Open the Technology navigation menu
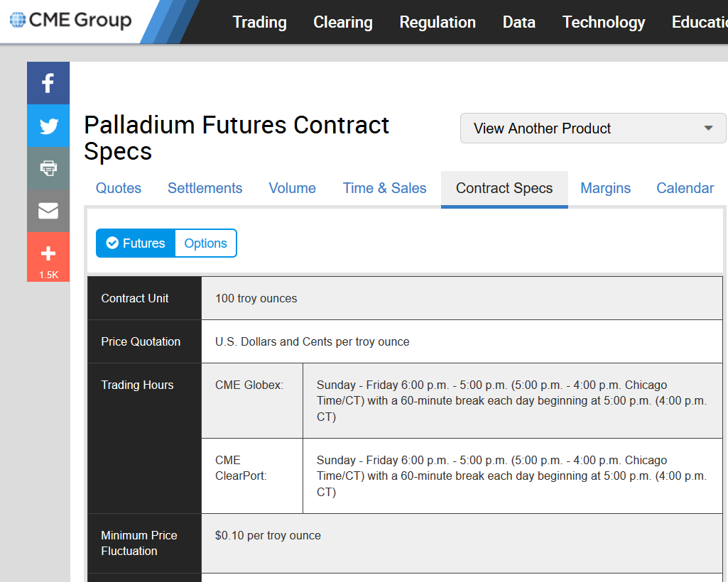728x582 pixels. pyautogui.click(x=604, y=22)
